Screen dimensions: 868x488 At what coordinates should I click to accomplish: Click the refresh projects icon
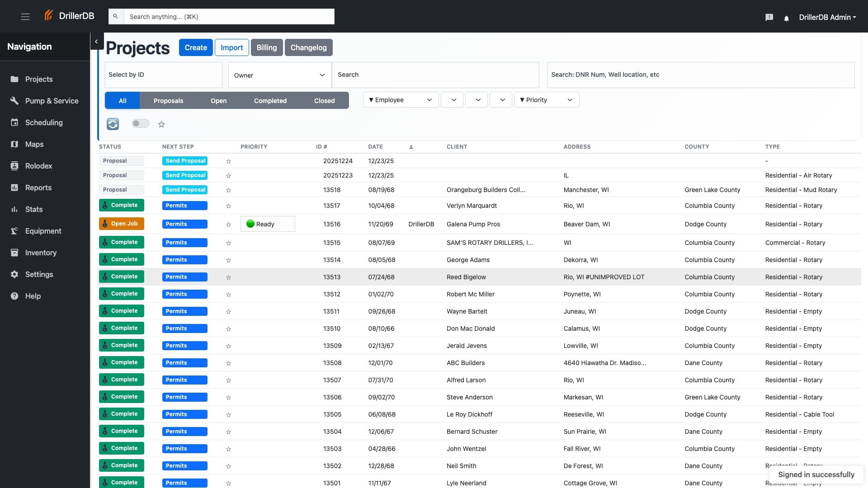(x=112, y=123)
